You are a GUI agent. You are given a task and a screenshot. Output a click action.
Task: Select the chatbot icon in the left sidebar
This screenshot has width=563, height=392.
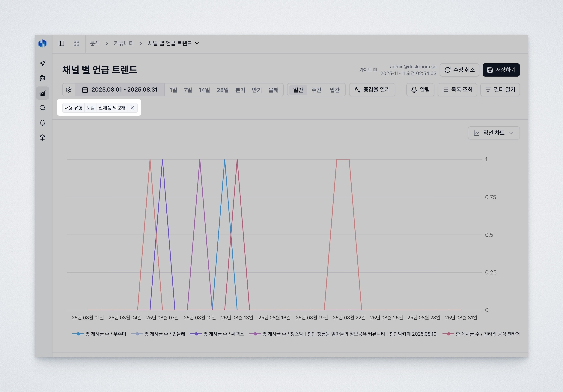42,78
